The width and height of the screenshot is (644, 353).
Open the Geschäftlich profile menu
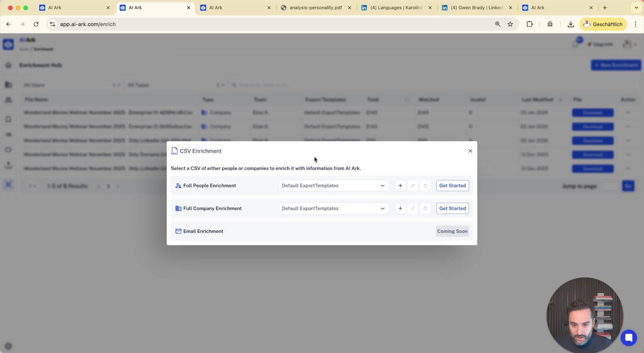click(603, 24)
